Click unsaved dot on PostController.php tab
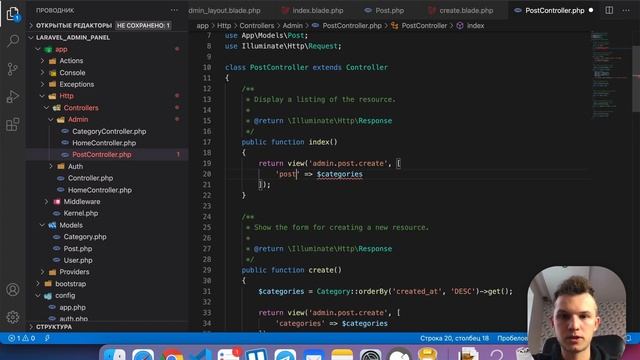This screenshot has height=360, width=640. pyautogui.click(x=591, y=10)
